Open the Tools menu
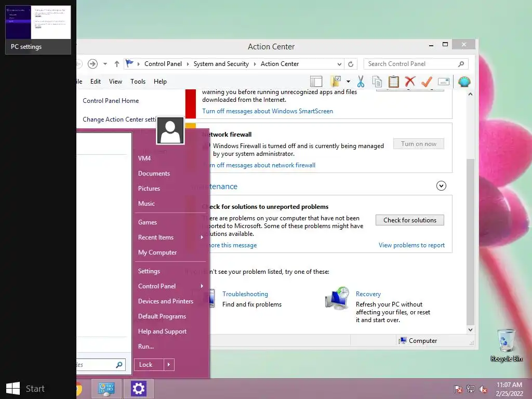Image resolution: width=532 pixels, height=399 pixels. [x=138, y=82]
